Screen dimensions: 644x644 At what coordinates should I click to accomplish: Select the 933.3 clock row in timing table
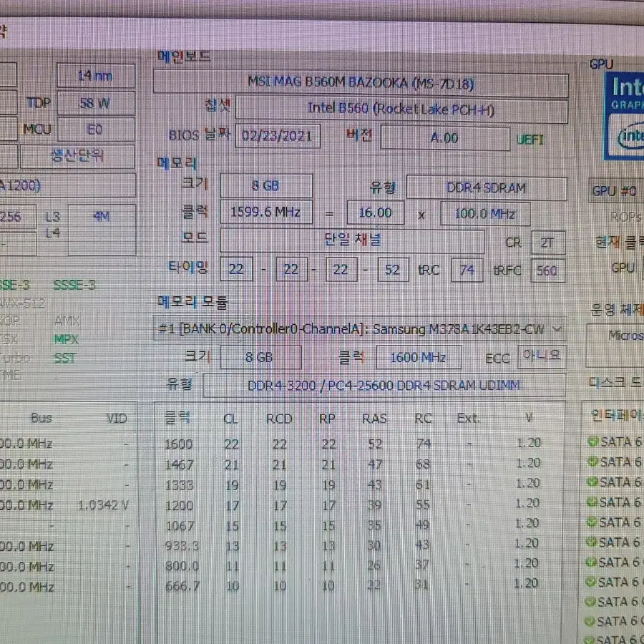pyautogui.click(x=352, y=545)
